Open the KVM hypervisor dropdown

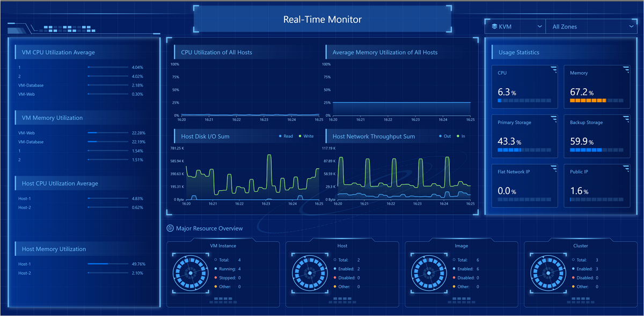pos(515,26)
